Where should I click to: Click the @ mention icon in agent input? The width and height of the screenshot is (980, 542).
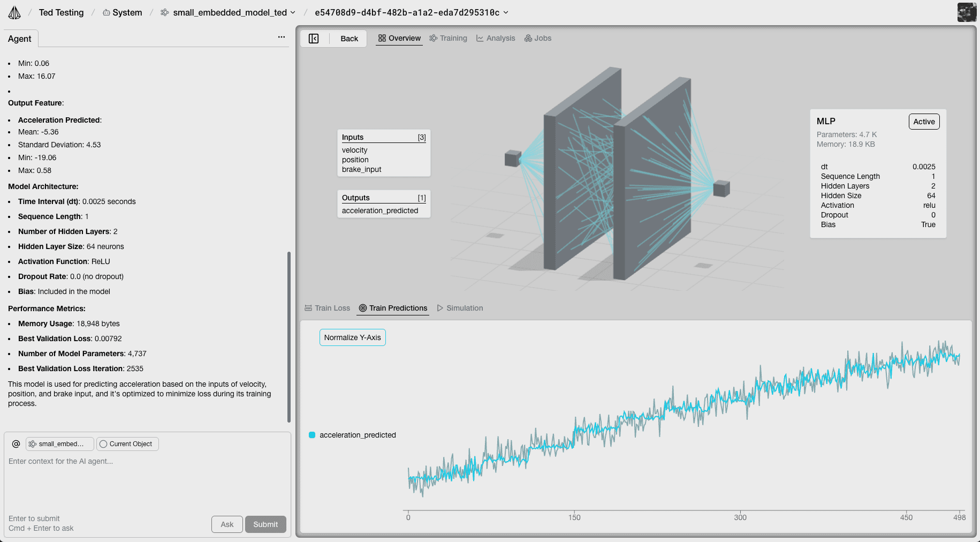(x=16, y=443)
